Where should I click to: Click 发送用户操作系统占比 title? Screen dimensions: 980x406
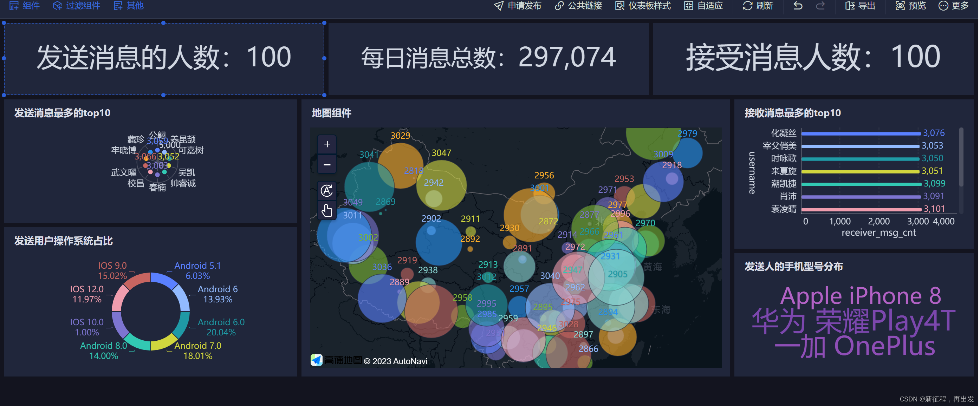(64, 241)
